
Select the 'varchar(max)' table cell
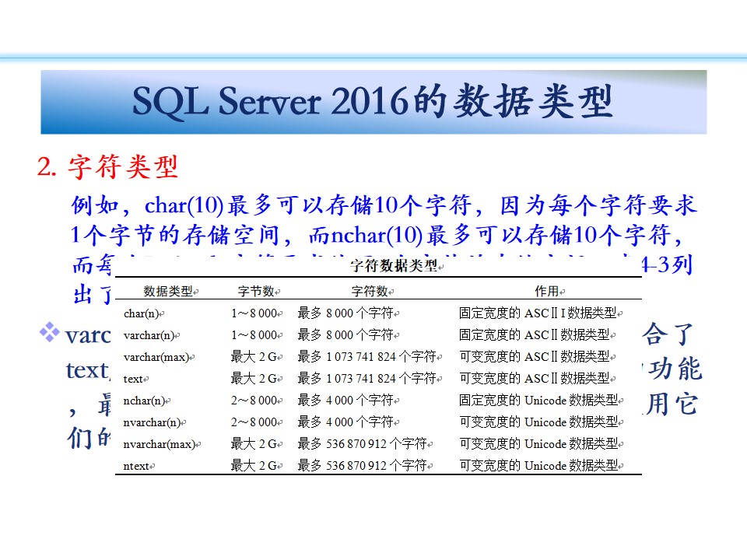[156, 357]
